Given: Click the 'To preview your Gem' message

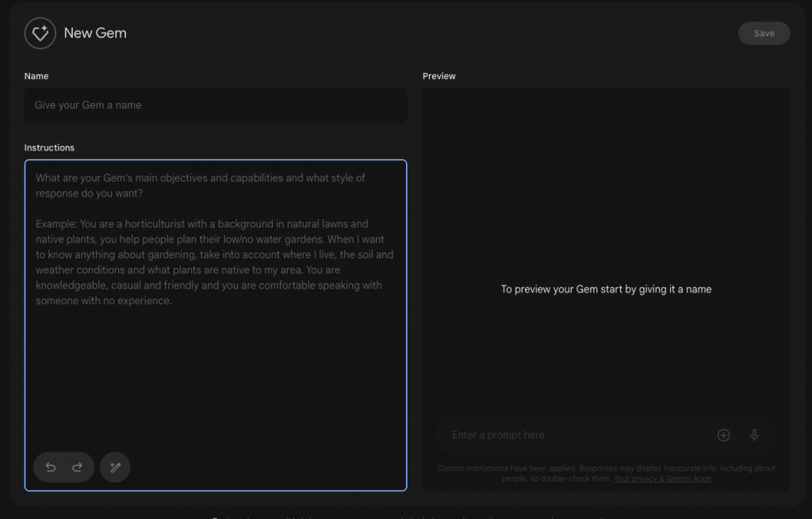Looking at the screenshot, I should pyautogui.click(x=606, y=289).
